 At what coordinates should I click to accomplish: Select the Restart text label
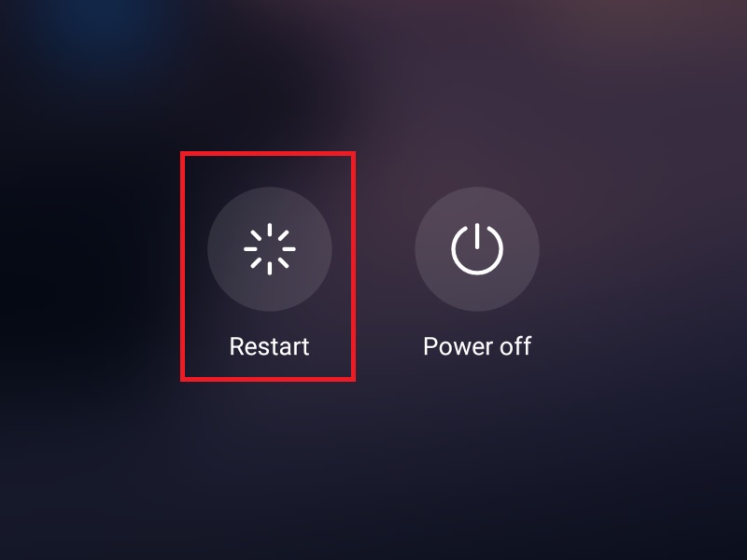[x=269, y=346]
